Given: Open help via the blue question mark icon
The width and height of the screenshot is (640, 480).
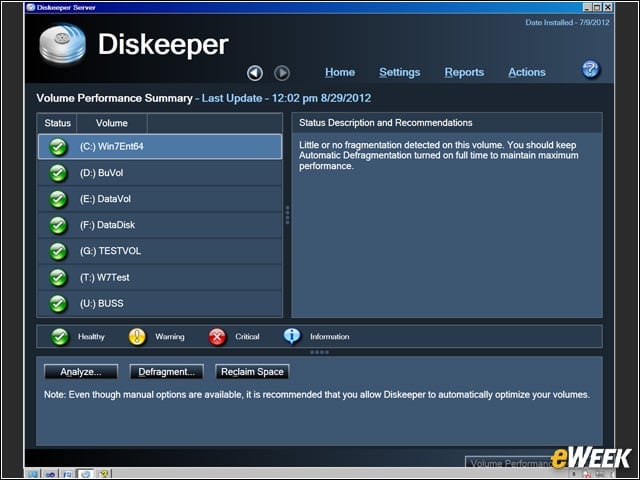Looking at the screenshot, I should pyautogui.click(x=590, y=69).
